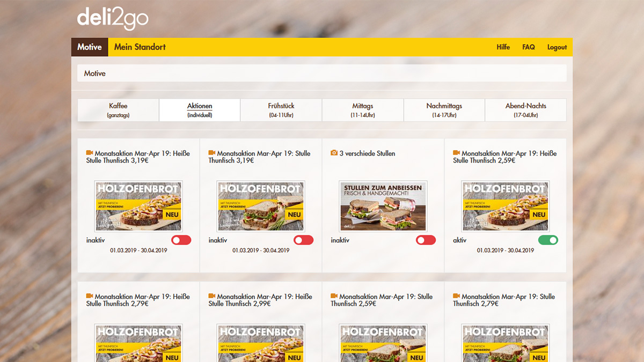Click the deli2go logo

(113, 17)
